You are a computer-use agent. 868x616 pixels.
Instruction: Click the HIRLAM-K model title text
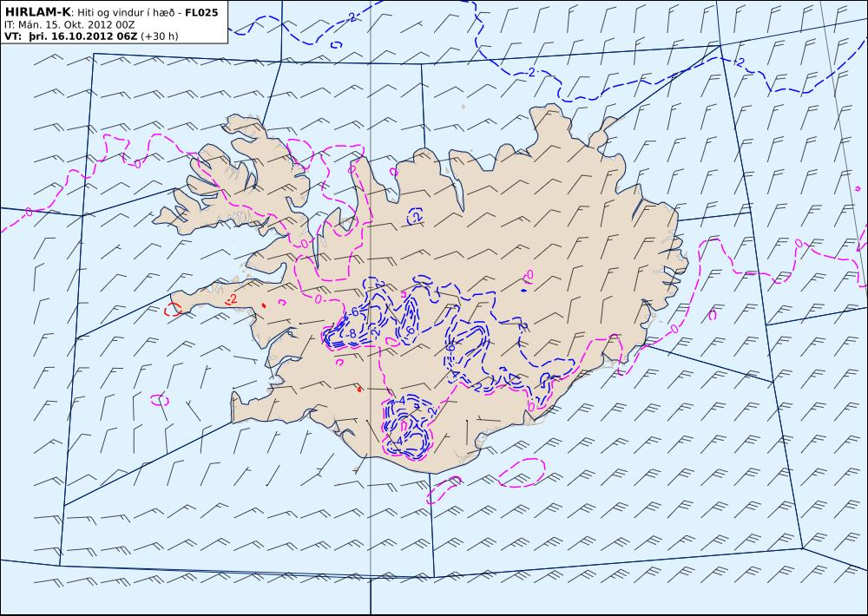click(37, 12)
